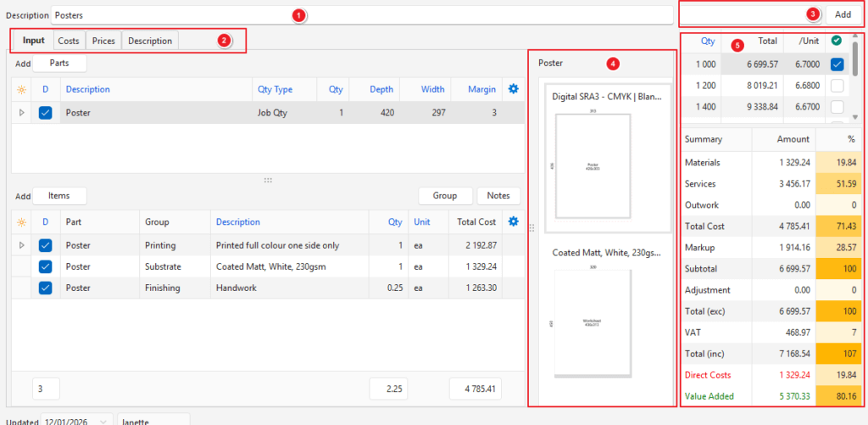This screenshot has width=868, height=425.
Task: Expand the Poster part row
Action: point(21,112)
